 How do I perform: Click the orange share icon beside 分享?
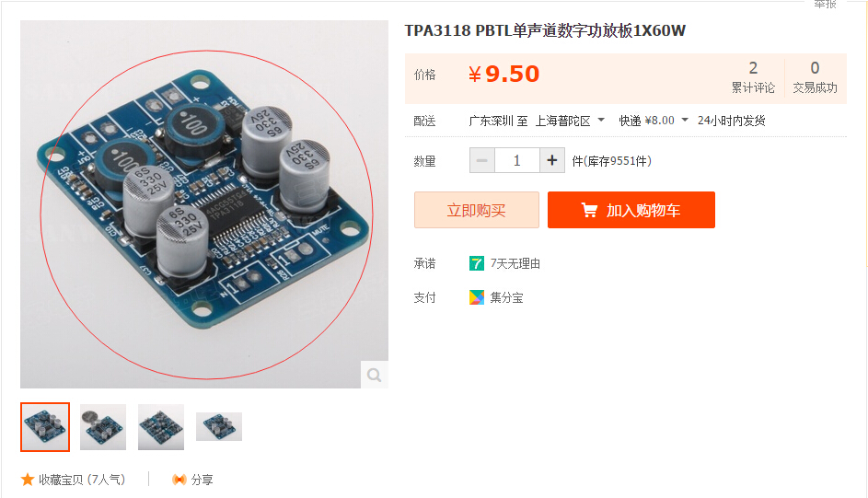(x=179, y=480)
